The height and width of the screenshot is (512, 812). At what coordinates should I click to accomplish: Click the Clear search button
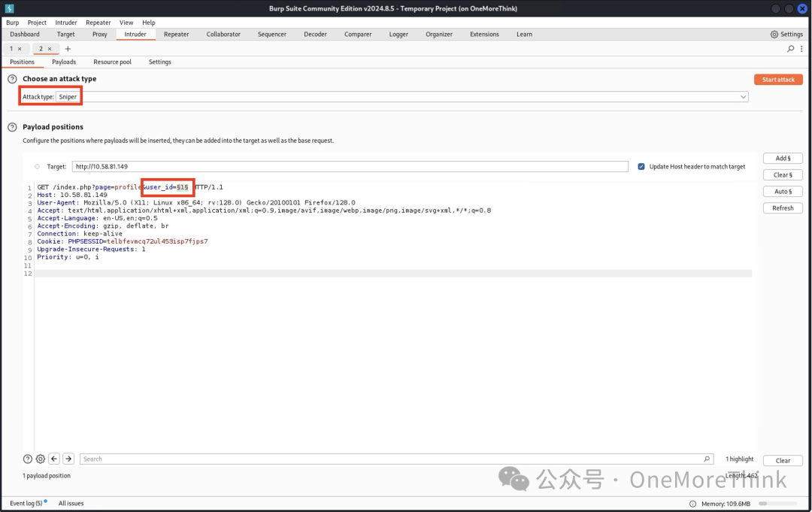tap(783, 461)
